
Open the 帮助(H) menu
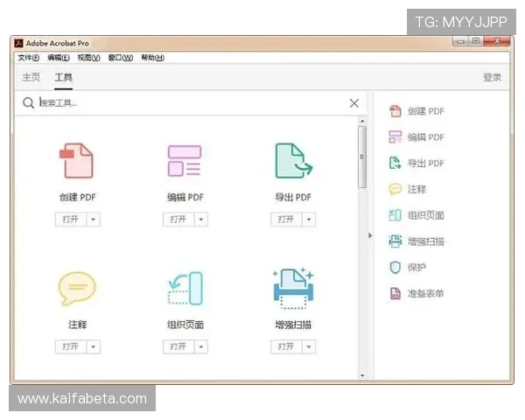(x=152, y=58)
